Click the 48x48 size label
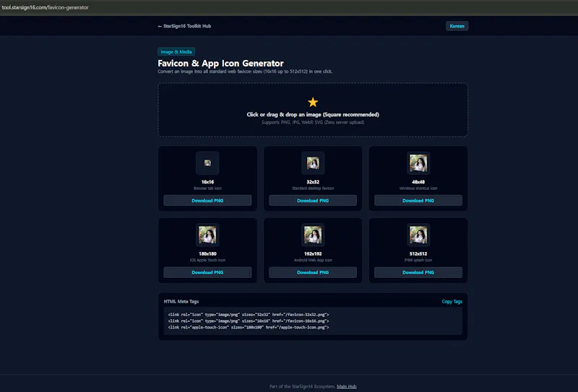 click(418, 182)
